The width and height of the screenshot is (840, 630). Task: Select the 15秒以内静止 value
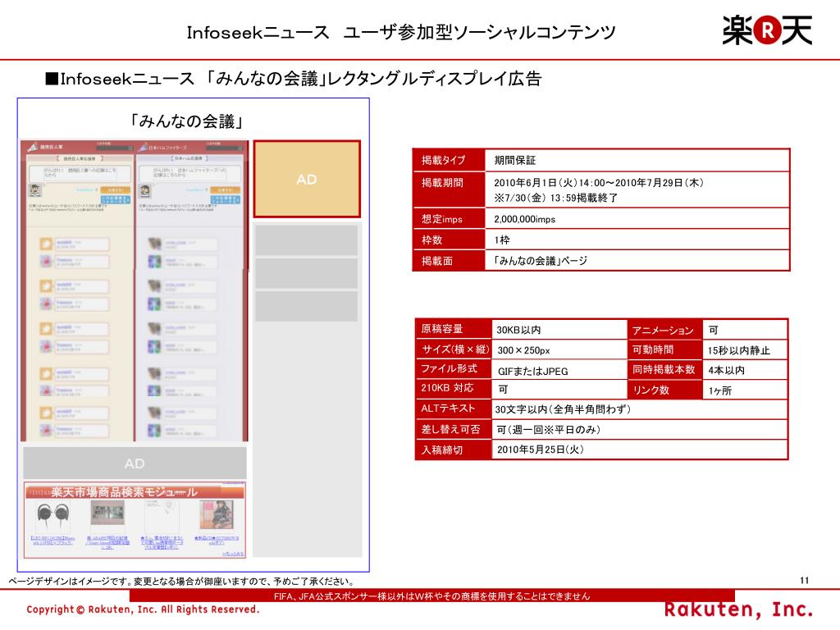pyautogui.click(x=738, y=350)
